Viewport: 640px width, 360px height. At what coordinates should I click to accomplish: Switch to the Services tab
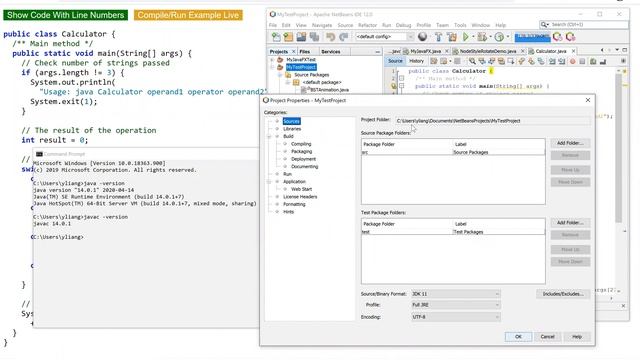[331, 52]
